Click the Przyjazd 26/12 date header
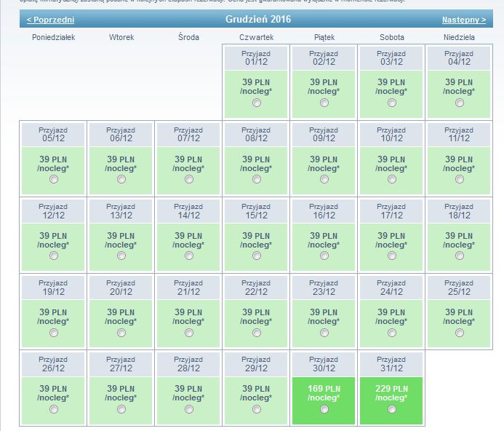This screenshot has height=431, width=504. (53, 364)
